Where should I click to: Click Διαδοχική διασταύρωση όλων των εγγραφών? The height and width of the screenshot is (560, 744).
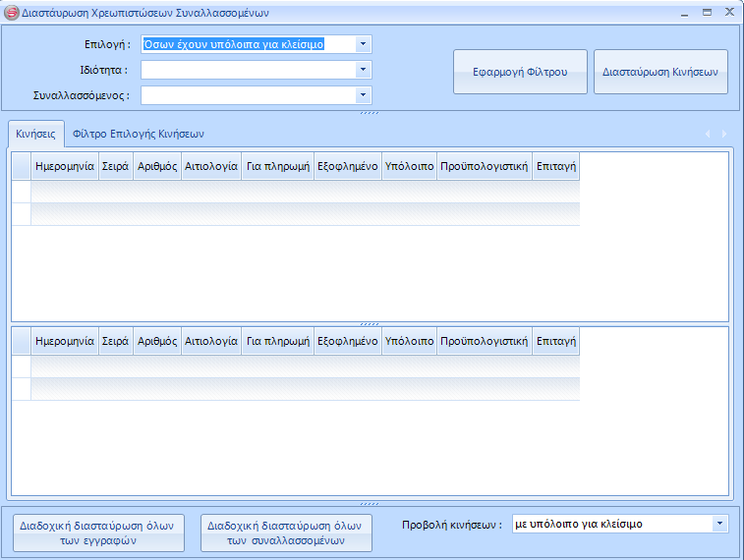(96, 532)
